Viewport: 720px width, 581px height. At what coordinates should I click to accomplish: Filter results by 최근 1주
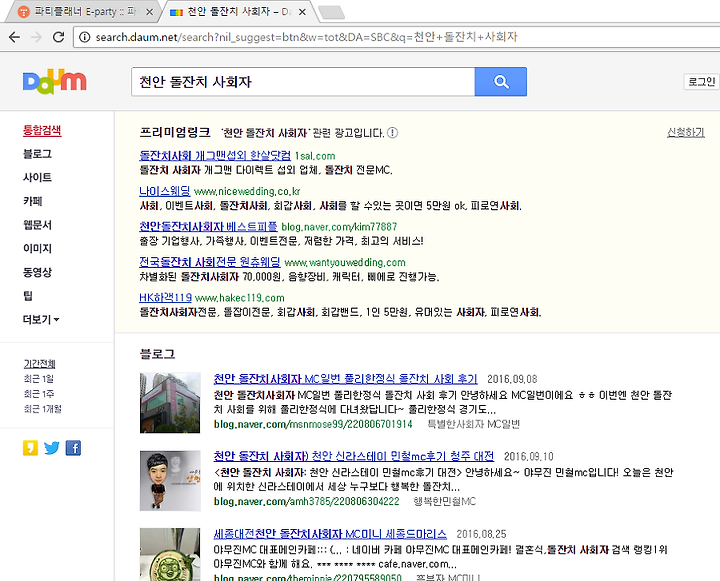click(x=39, y=394)
